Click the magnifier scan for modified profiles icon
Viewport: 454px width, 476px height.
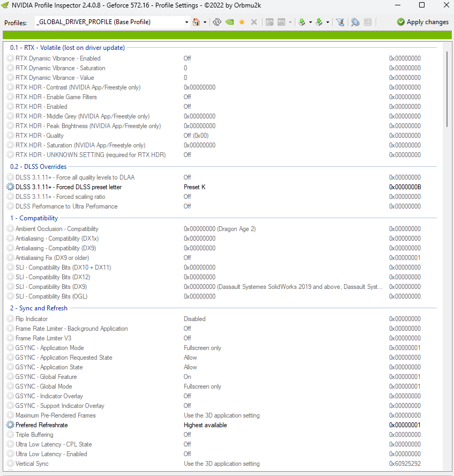coord(355,22)
